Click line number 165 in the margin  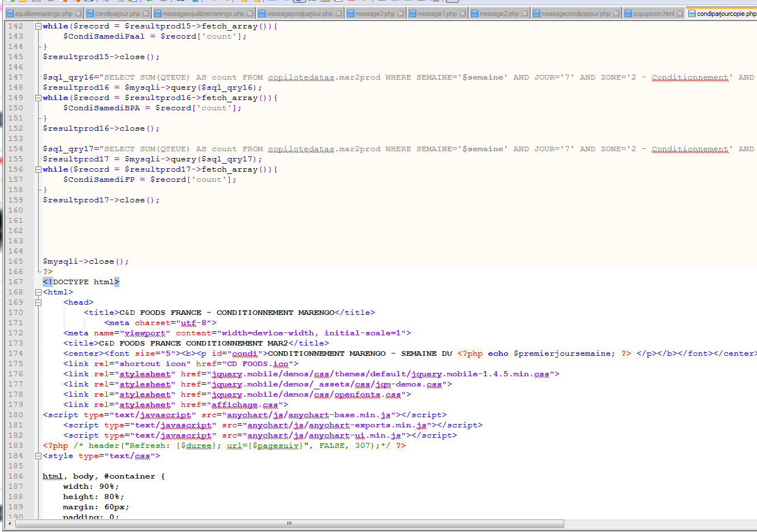pyautogui.click(x=15, y=261)
